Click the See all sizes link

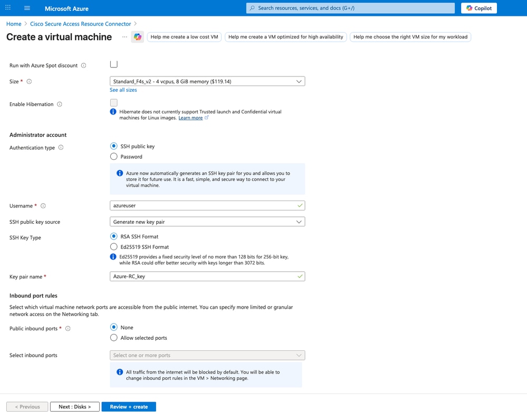pyautogui.click(x=123, y=90)
